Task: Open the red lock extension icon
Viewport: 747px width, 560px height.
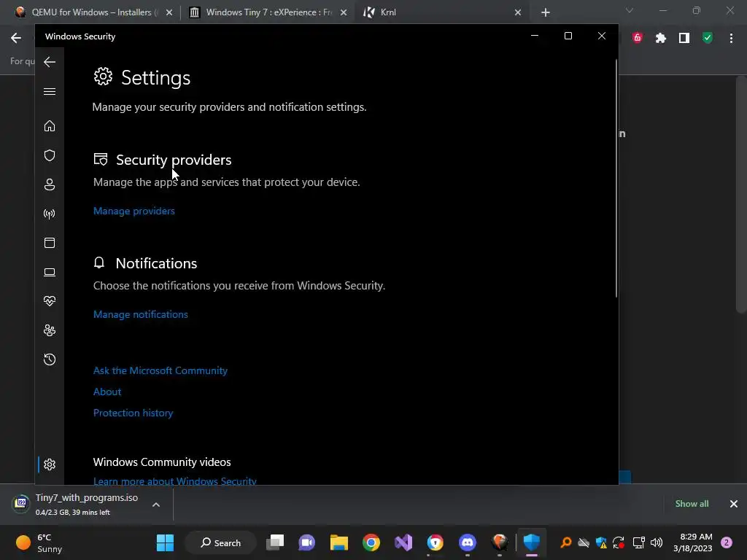Action: coord(638,38)
